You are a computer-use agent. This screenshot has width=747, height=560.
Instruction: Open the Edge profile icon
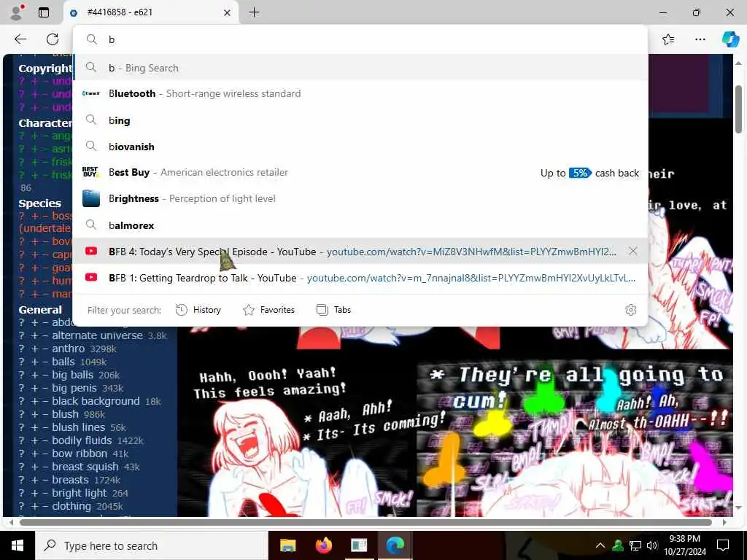17,12
